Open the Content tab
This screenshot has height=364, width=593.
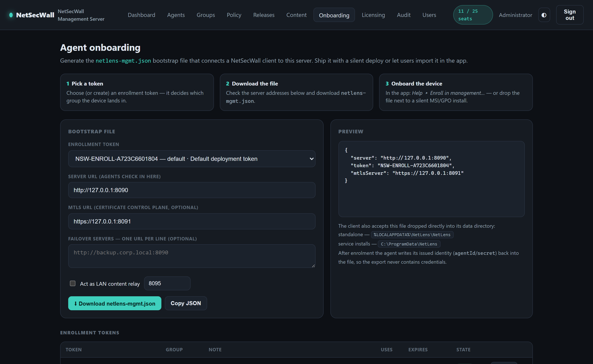pyautogui.click(x=296, y=15)
